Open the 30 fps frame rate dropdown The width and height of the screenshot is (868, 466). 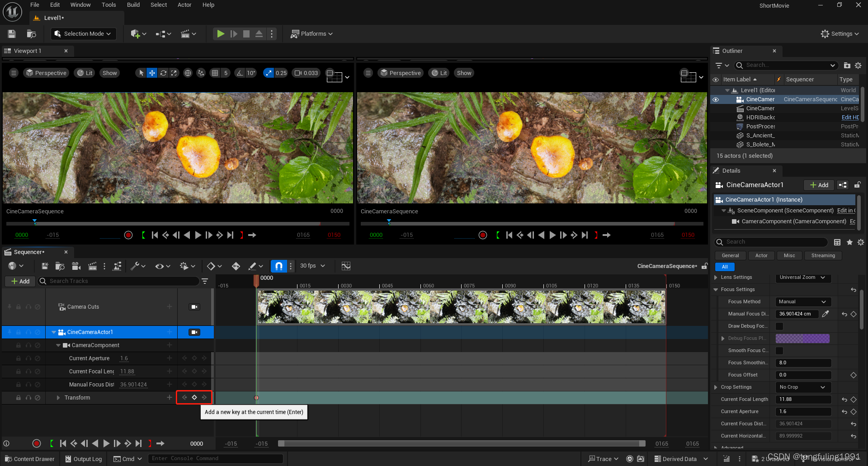coord(312,266)
